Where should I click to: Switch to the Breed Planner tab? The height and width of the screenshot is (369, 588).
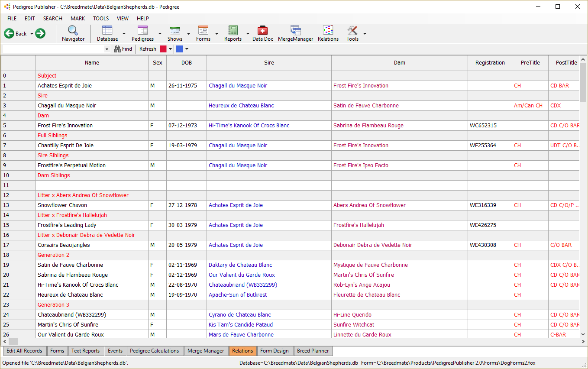point(313,351)
